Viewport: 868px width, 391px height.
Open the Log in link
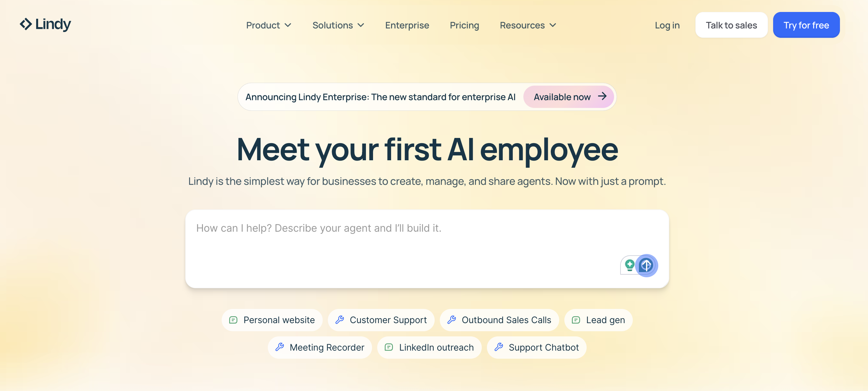(x=667, y=25)
